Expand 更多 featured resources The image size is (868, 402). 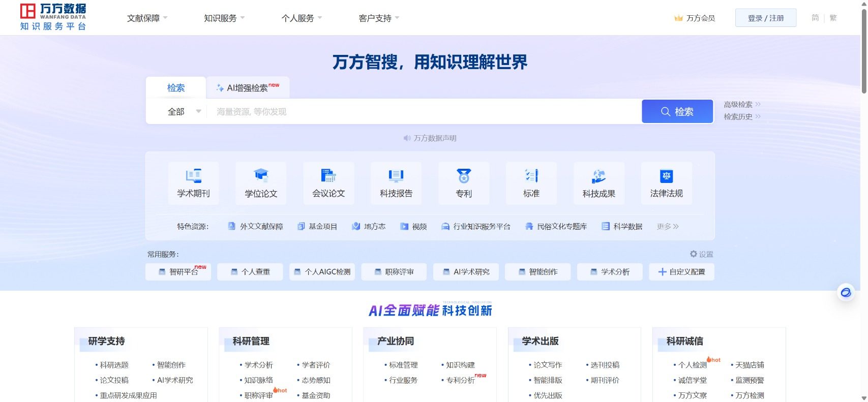[668, 226]
